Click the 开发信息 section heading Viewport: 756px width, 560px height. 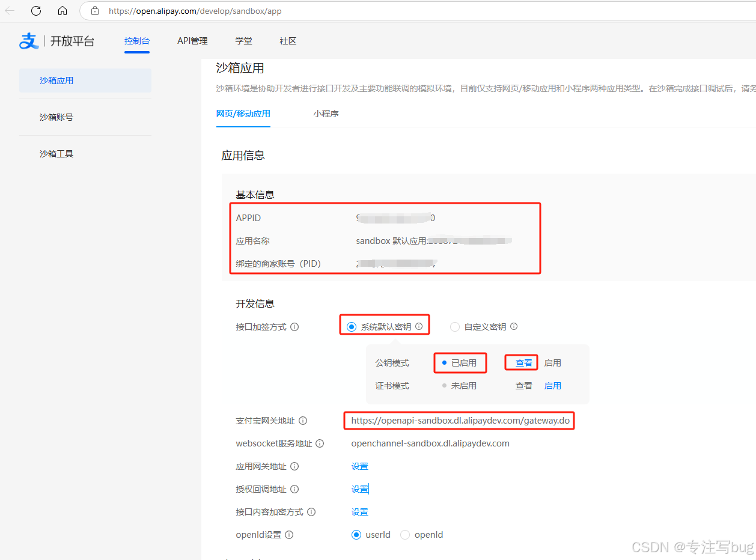coord(255,303)
